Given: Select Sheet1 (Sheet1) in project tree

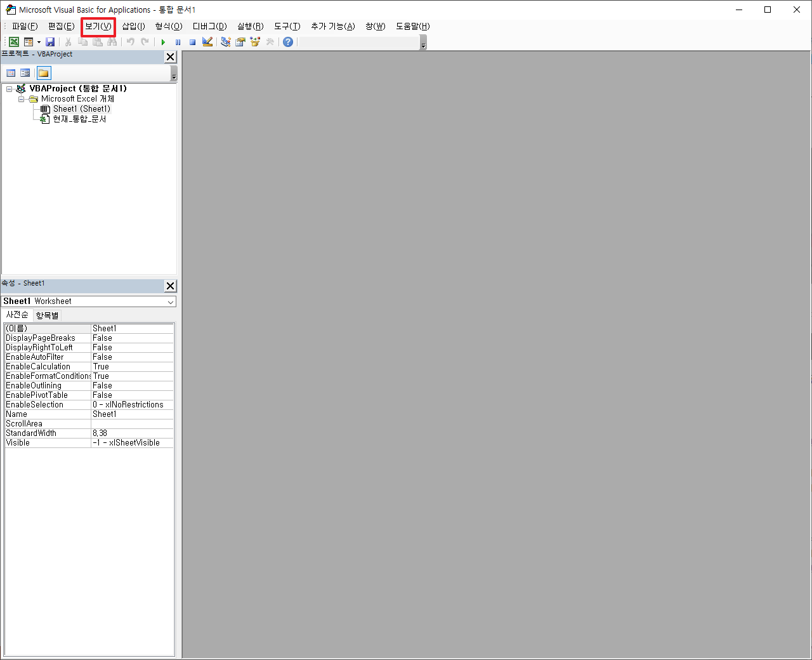Looking at the screenshot, I should (82, 109).
